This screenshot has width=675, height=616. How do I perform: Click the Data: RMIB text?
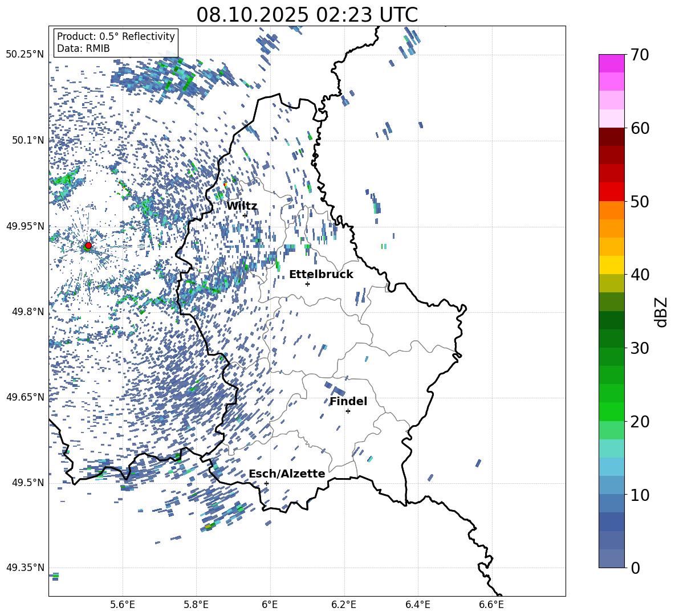click(x=83, y=48)
